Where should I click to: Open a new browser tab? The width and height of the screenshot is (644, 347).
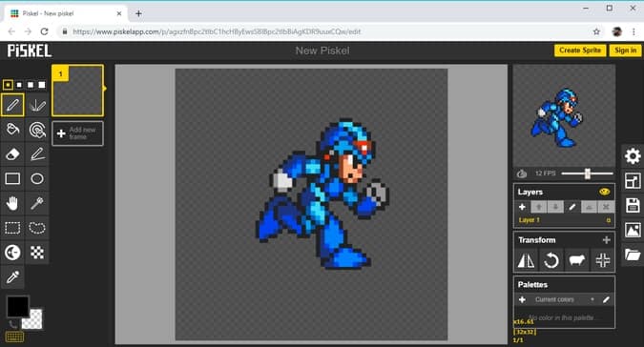(138, 13)
